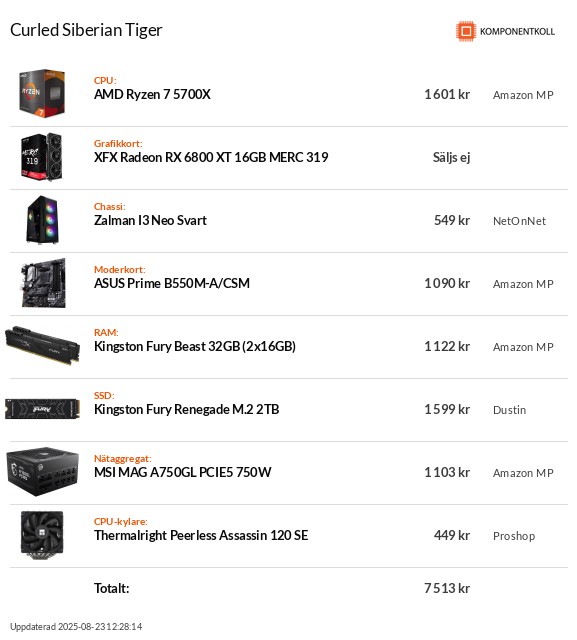Open Thermalright Peerless Assassin 120 SE link
Image resolution: width=577 pixels, height=640 pixels.
(x=201, y=535)
